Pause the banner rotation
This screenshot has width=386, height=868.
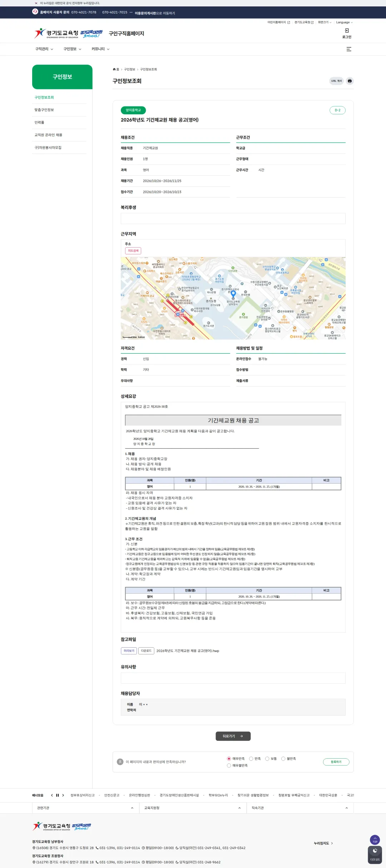coord(57,795)
